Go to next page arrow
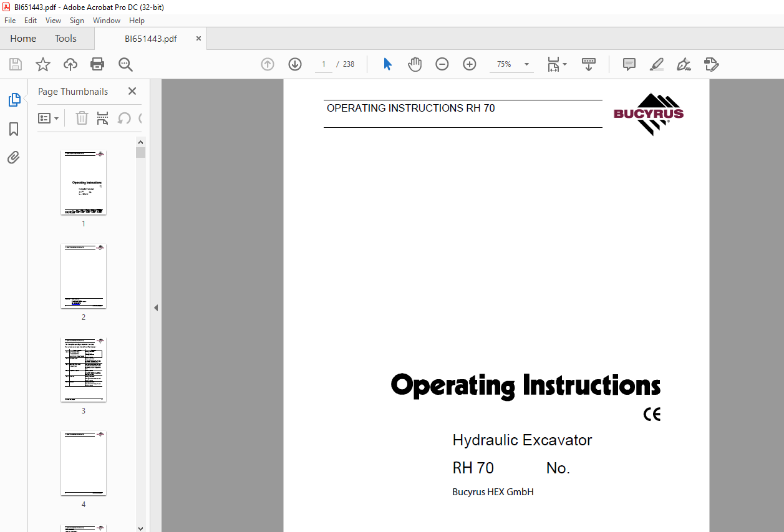 click(x=295, y=64)
